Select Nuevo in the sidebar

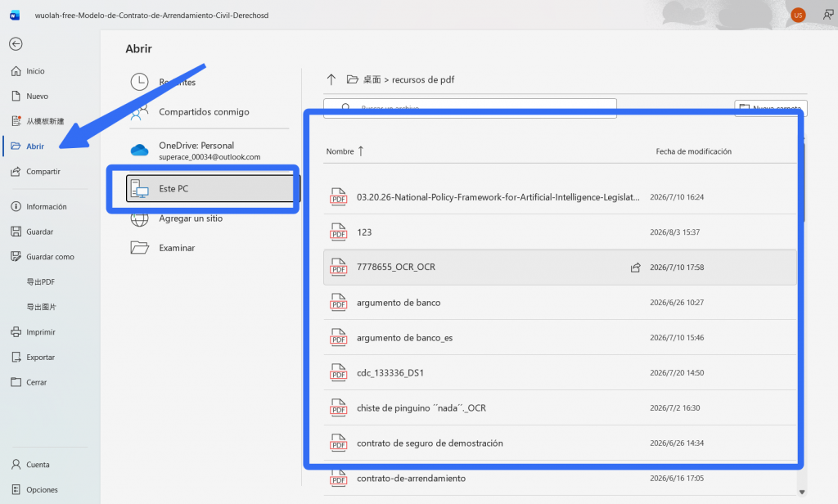pos(37,97)
